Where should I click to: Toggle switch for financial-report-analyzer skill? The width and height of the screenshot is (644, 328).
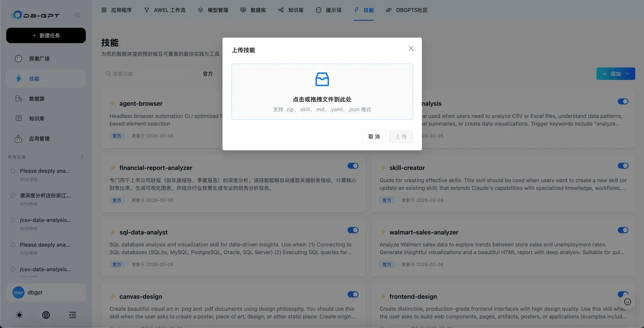click(353, 166)
